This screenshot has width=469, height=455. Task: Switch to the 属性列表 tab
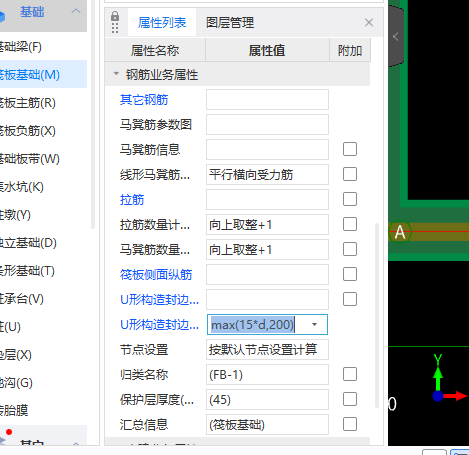[x=162, y=23]
